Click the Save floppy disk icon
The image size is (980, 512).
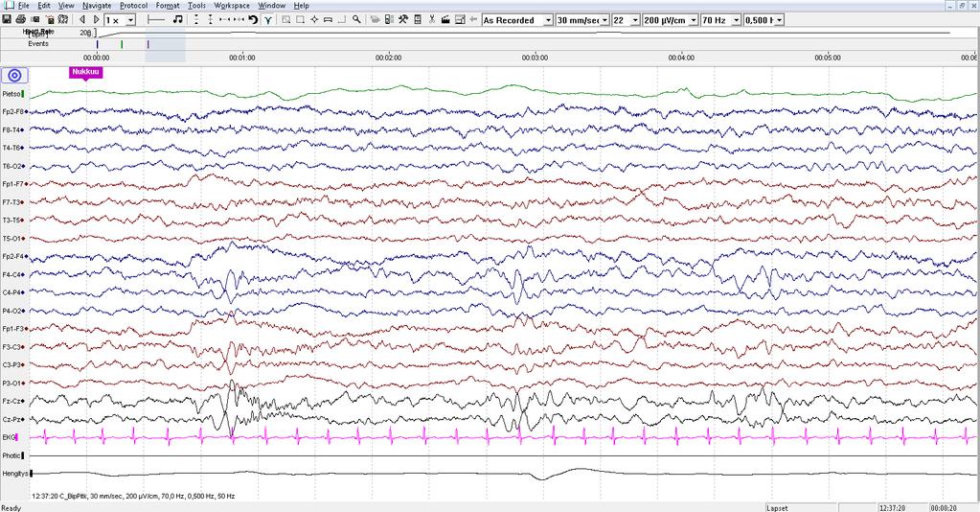[x=7, y=19]
